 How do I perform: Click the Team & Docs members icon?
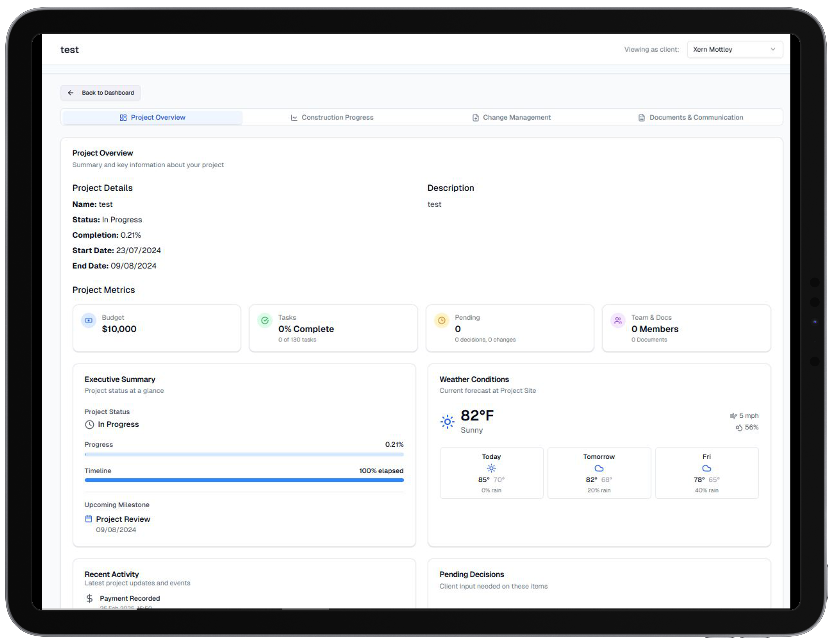click(x=618, y=321)
